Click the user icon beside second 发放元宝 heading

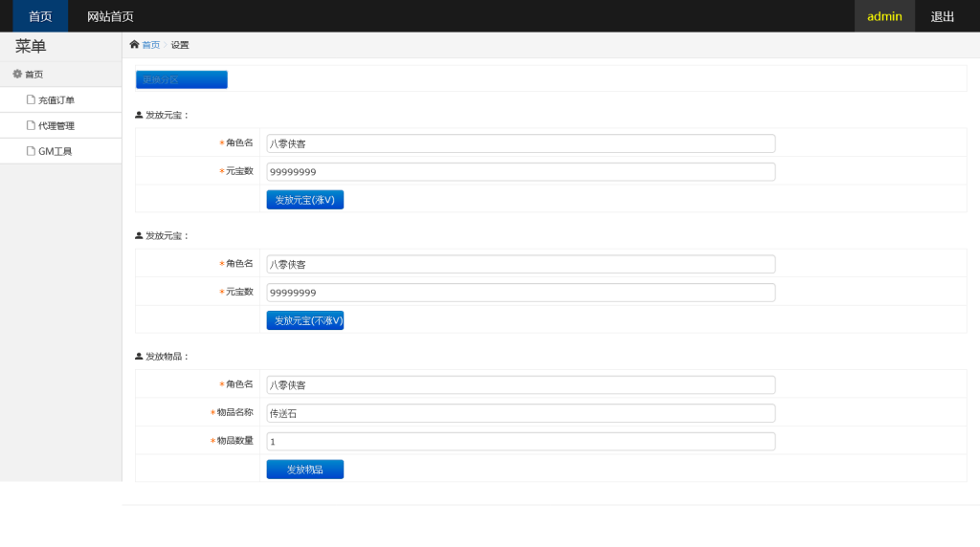pyautogui.click(x=139, y=235)
